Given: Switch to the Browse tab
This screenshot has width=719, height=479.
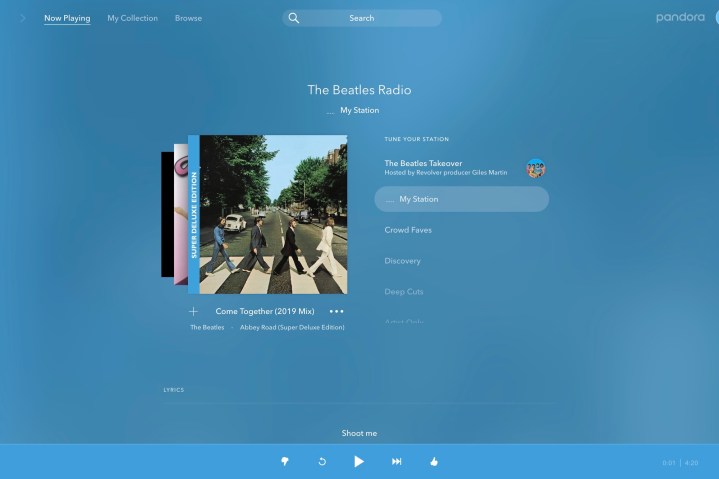Looking at the screenshot, I should (x=188, y=18).
